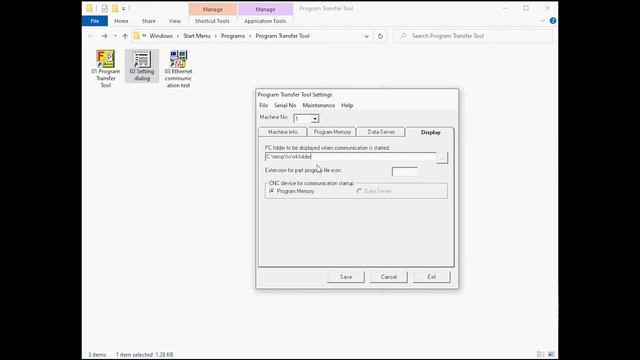Select the Display tab

point(430,132)
